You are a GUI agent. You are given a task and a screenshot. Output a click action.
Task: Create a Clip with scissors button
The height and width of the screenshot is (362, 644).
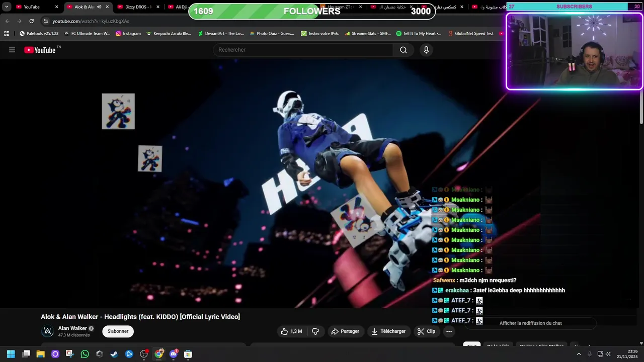tap(426, 331)
